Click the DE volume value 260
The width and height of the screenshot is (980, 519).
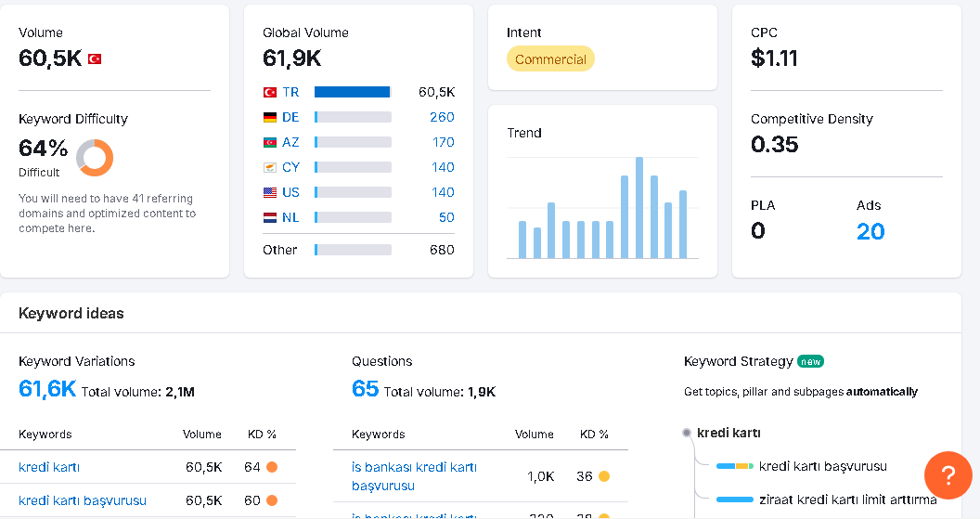tap(442, 118)
